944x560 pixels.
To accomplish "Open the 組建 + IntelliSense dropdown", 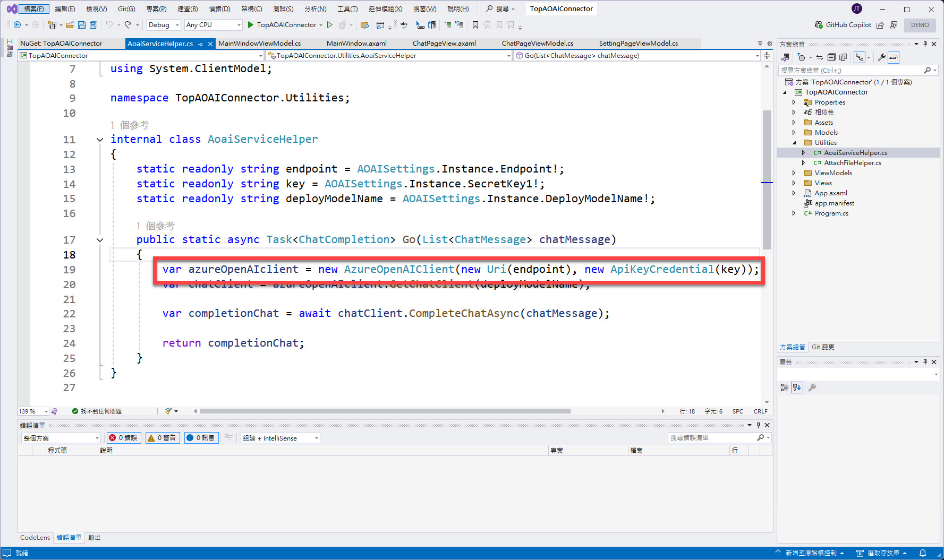I will [280, 438].
